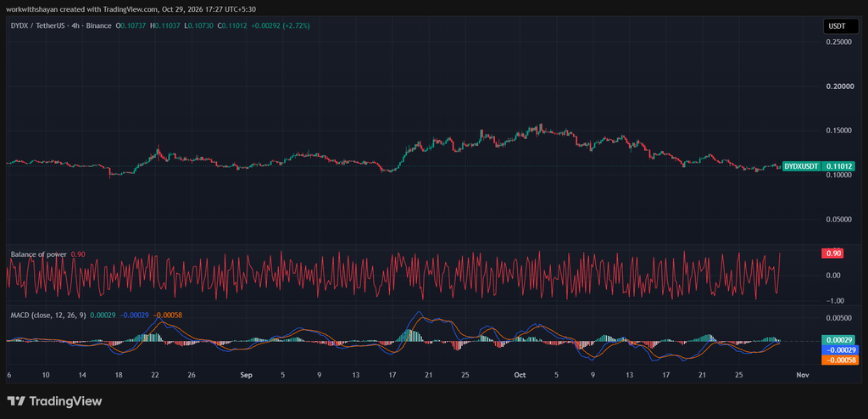Click the DYDXUSDT price line label
Screen dimensions: 868x419
click(802, 165)
